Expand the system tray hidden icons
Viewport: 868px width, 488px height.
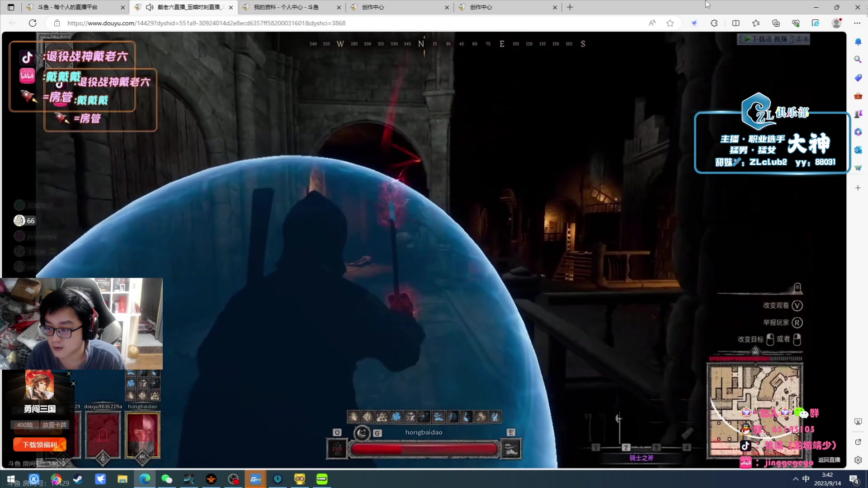pos(795,479)
